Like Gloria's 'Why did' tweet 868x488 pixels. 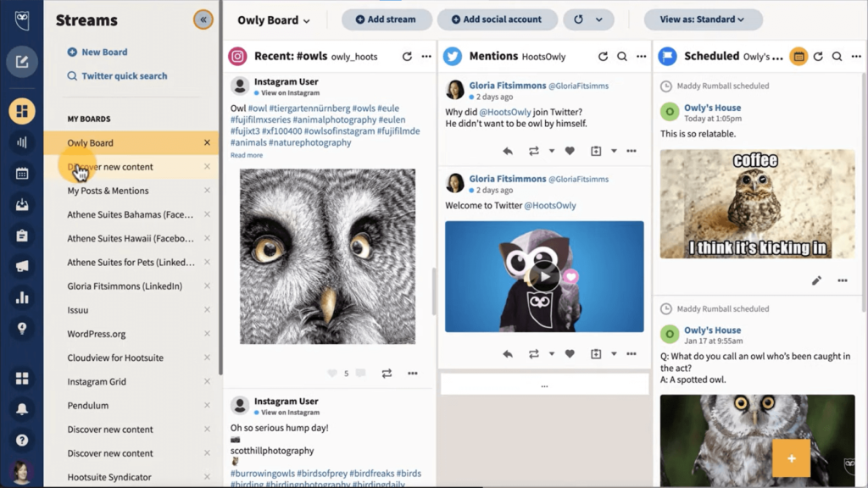pyautogui.click(x=570, y=151)
